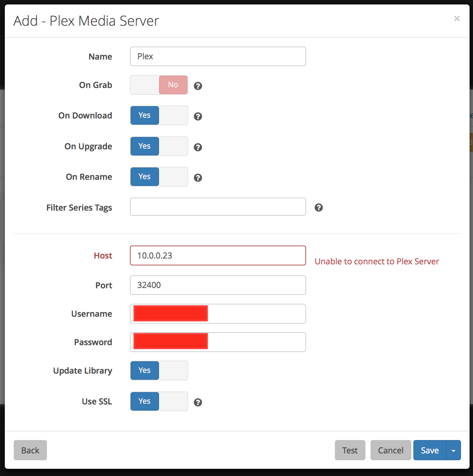Open the On Rename help icon
The height and width of the screenshot is (476, 473).
pyautogui.click(x=198, y=178)
